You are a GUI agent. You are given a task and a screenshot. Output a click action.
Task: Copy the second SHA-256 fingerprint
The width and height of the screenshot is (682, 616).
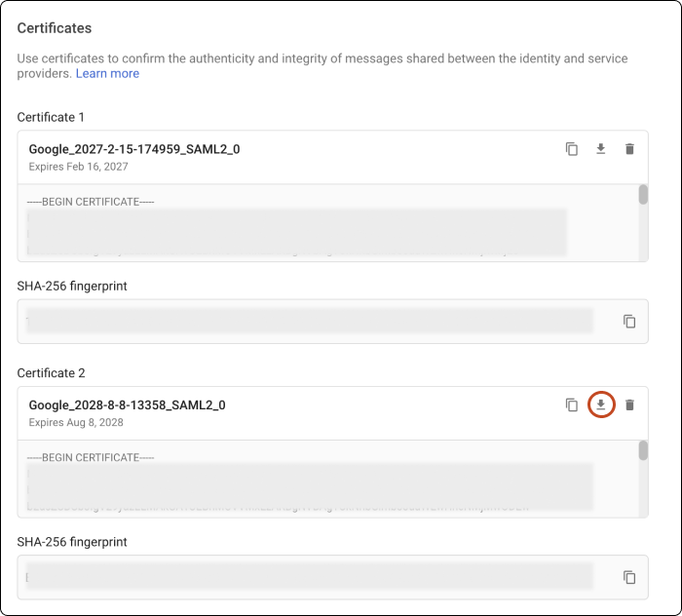[x=629, y=577]
